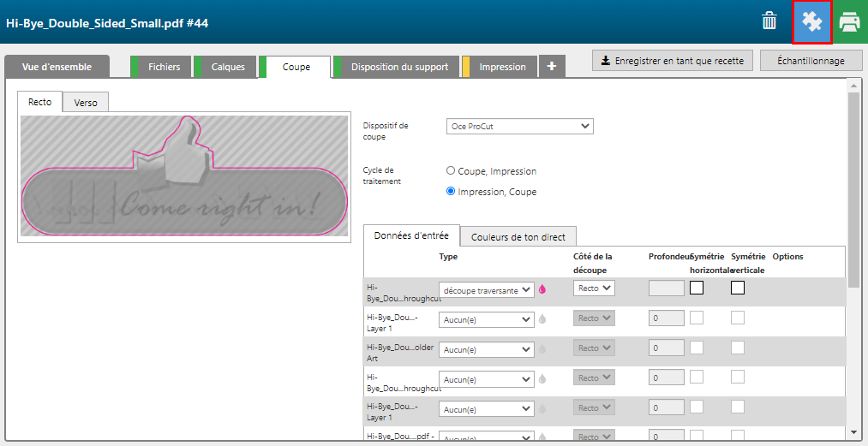Switch to the Calques tab

pos(228,67)
